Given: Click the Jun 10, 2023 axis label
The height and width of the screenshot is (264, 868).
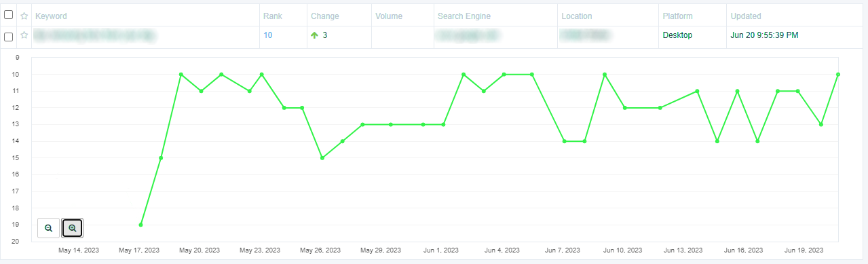Looking at the screenshot, I should coord(622,250).
